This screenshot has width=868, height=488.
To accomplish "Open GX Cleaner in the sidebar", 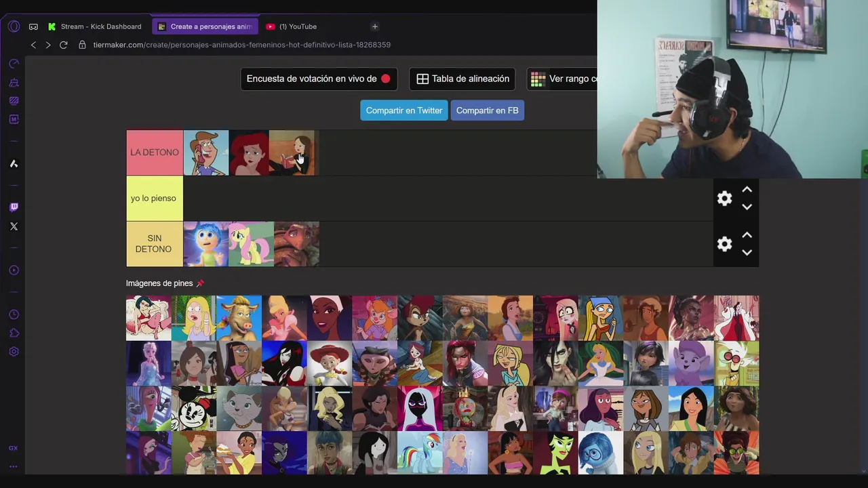I will 14,83.
